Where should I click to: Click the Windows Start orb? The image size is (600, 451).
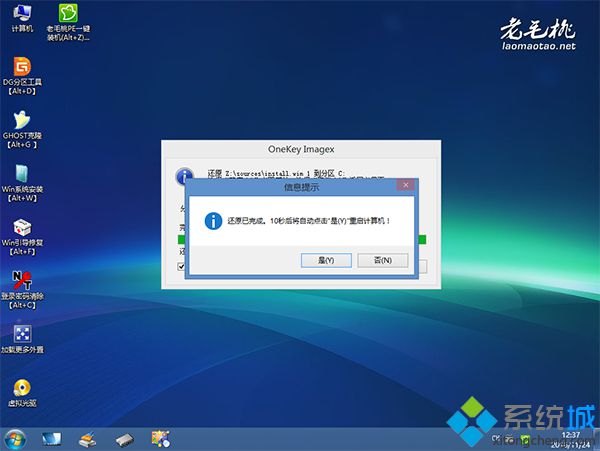[15, 439]
